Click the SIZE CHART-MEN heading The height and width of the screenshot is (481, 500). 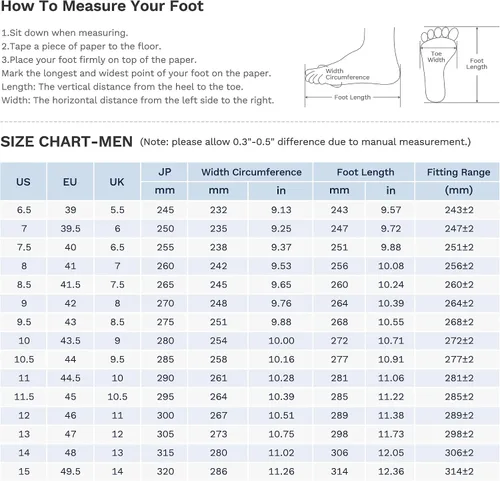click(67, 142)
